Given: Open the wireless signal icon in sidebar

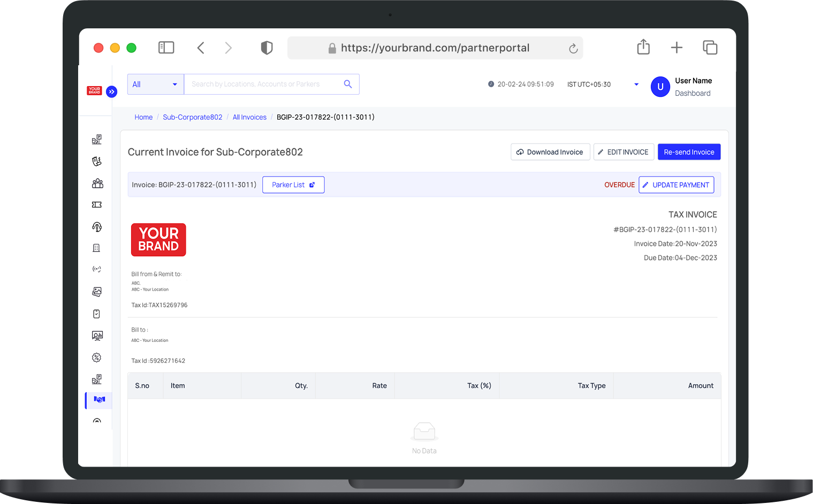Looking at the screenshot, I should click(97, 269).
